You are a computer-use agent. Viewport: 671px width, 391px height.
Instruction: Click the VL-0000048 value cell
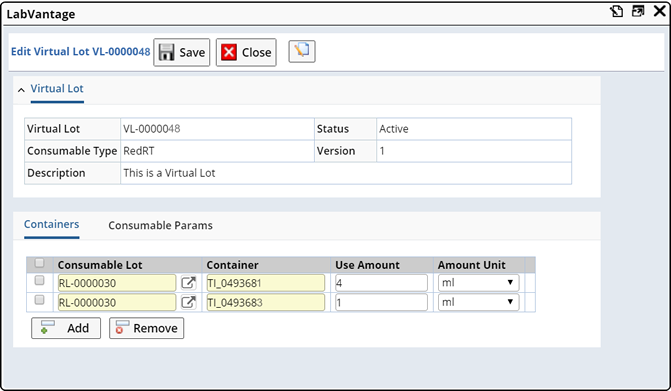217,129
